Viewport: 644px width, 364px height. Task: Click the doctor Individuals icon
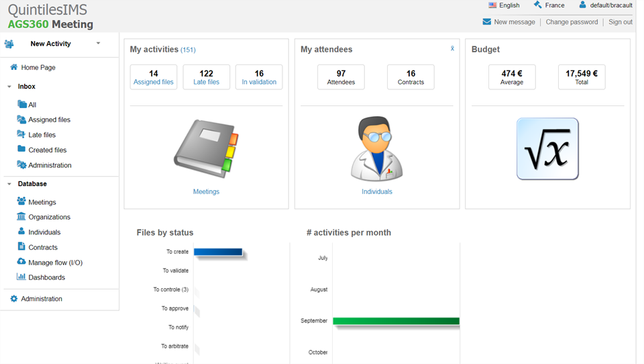tap(376, 148)
